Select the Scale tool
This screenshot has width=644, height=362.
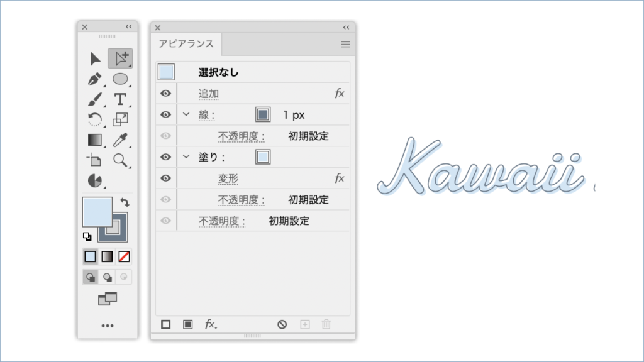(120, 119)
